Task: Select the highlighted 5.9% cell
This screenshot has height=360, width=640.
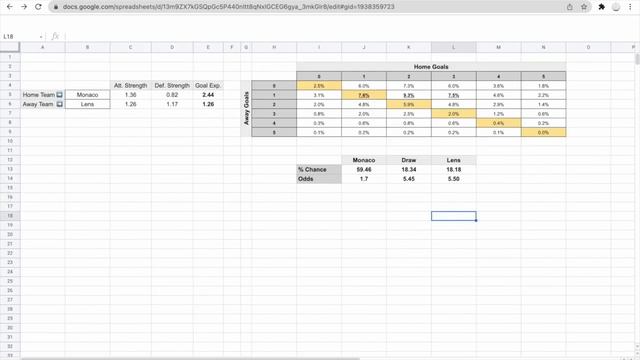Action: coord(409,104)
